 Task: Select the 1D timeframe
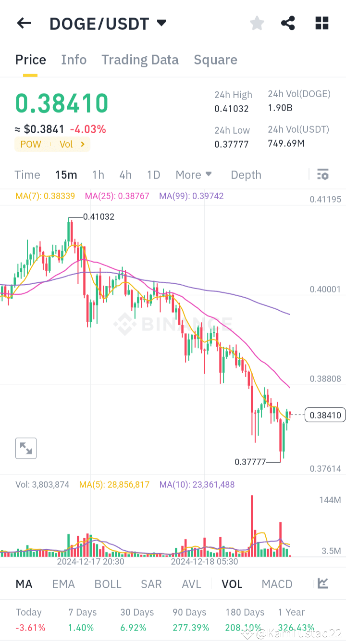click(153, 175)
